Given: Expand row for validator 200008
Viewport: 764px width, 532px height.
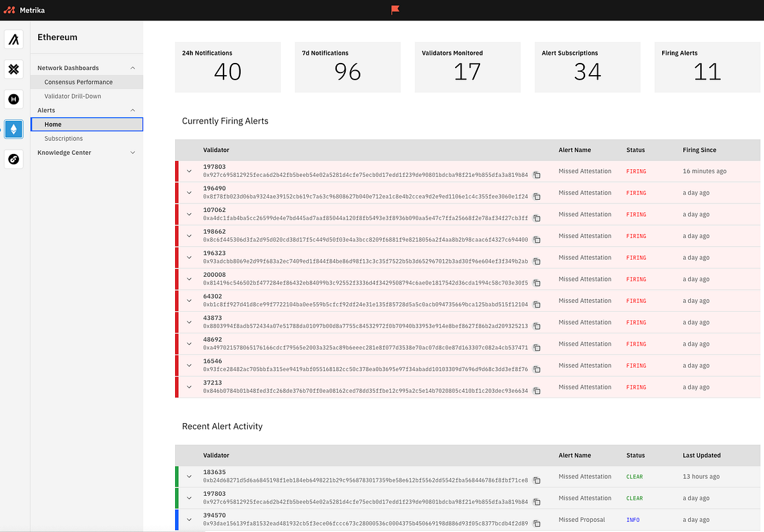Looking at the screenshot, I should [189, 279].
